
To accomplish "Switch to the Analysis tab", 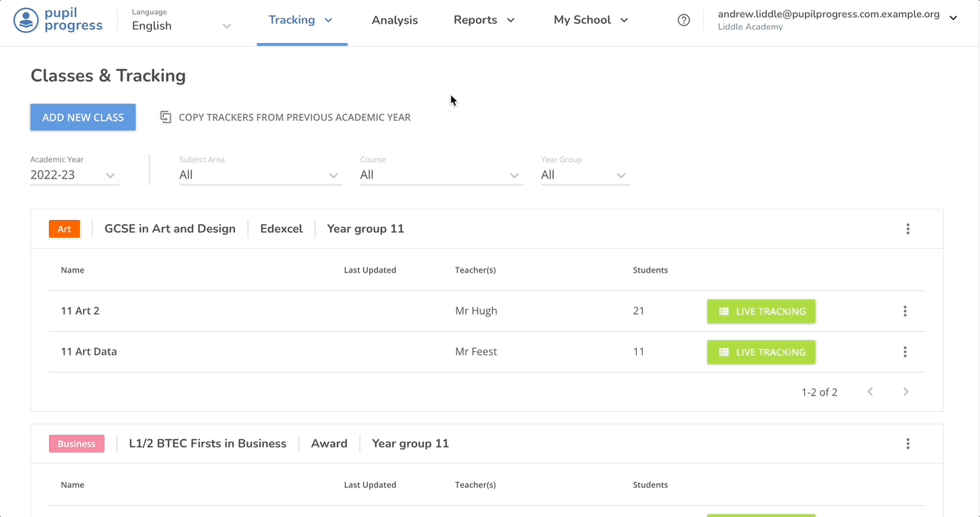I will coord(394,20).
